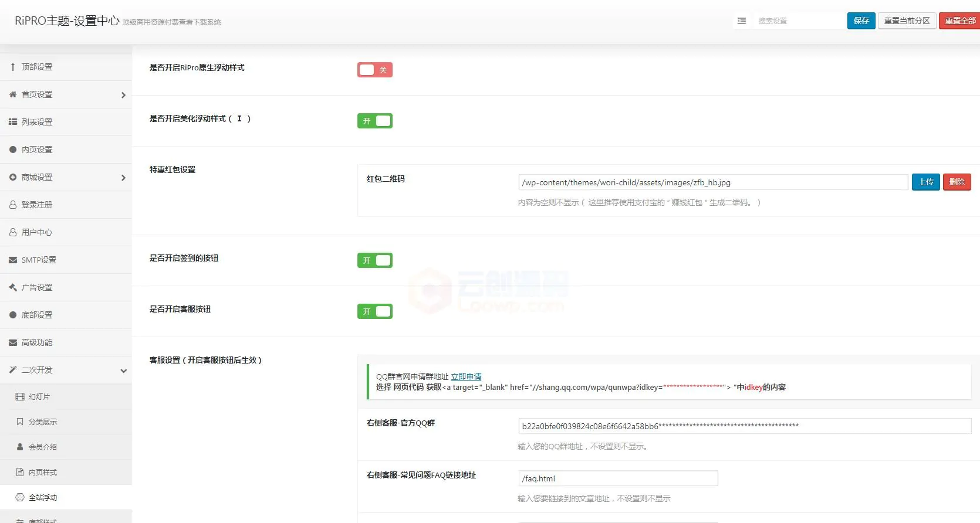
Task: Toggle the 美化浮动样式 switch off
Action: tap(375, 121)
